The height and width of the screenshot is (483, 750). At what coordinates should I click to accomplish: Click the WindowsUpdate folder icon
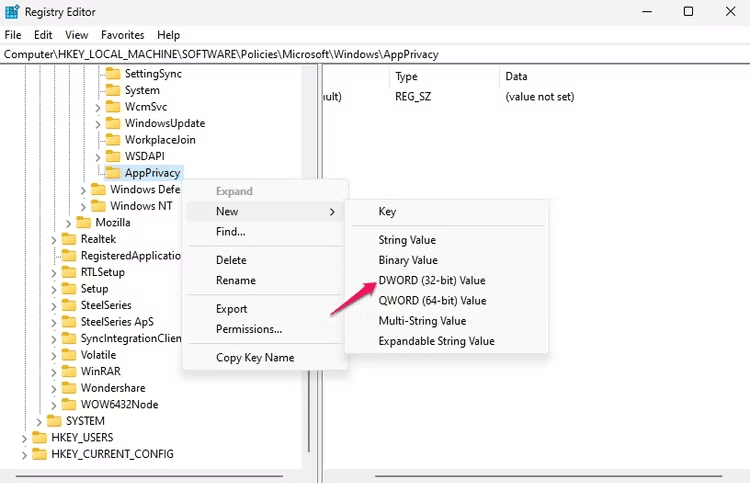point(113,124)
